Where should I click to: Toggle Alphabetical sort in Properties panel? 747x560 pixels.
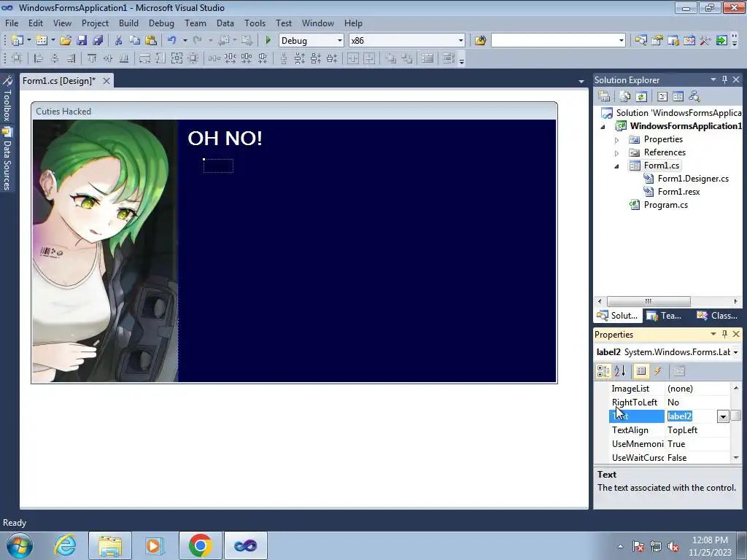click(620, 371)
